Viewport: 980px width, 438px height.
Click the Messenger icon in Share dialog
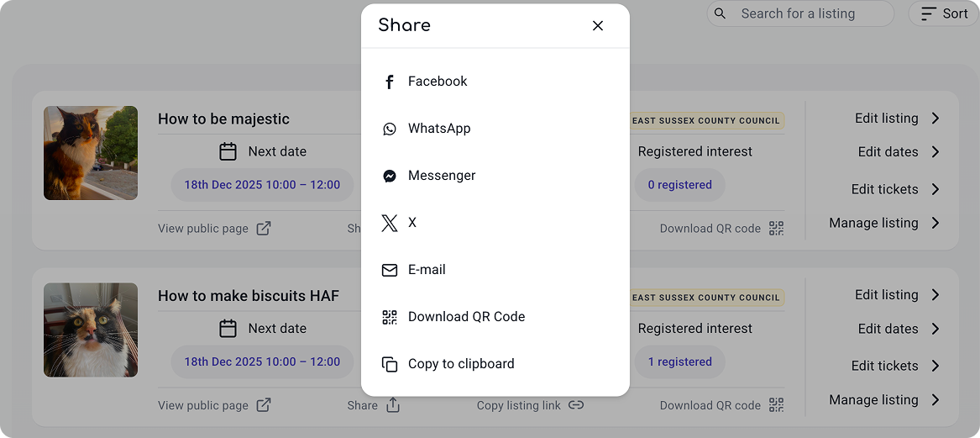[x=390, y=176]
